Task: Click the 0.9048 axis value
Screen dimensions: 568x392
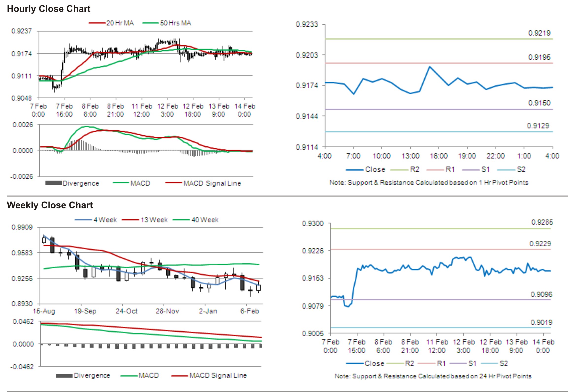Action: click(x=22, y=98)
